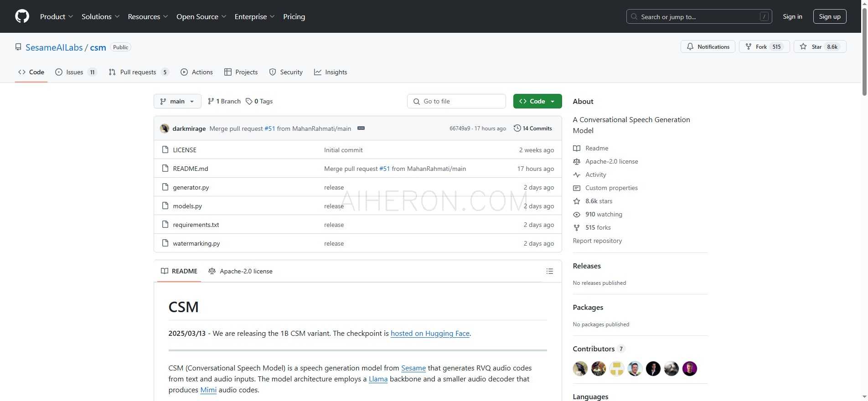Click the first contributor avatar
The image size is (868, 401).
(x=580, y=369)
